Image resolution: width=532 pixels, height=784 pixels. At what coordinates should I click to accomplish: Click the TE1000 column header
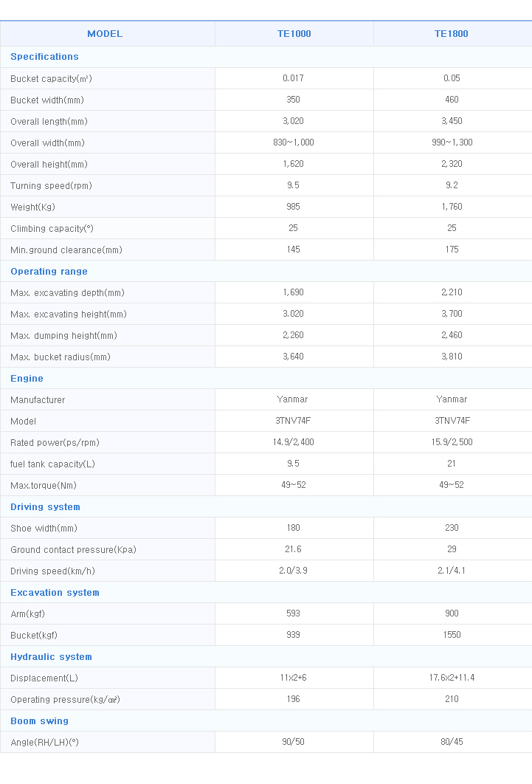pyautogui.click(x=294, y=34)
